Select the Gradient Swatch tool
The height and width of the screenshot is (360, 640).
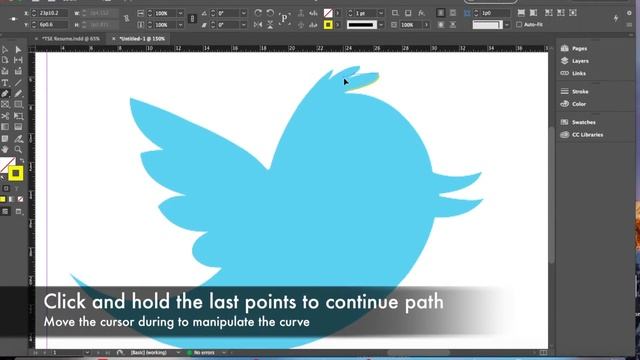[x=5, y=127]
